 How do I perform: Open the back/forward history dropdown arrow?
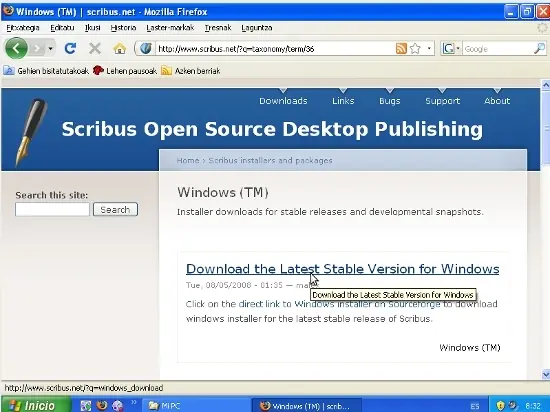point(51,48)
